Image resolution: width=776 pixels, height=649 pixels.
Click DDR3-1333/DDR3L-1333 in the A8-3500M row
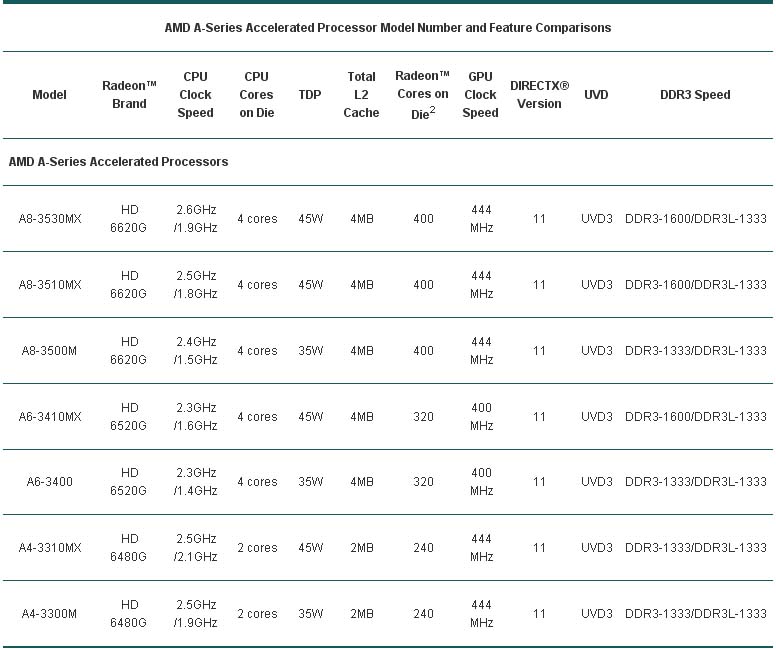(x=696, y=350)
